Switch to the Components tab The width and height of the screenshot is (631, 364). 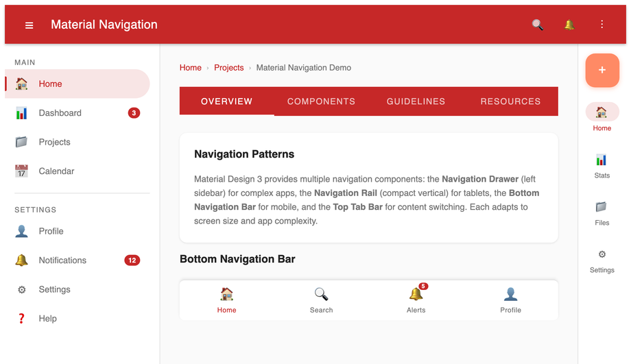pyautogui.click(x=321, y=101)
